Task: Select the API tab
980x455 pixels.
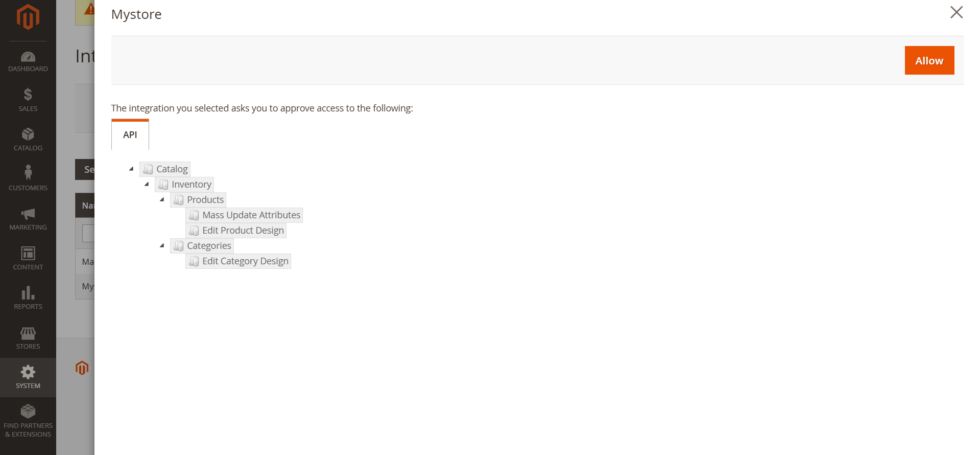Action: pyautogui.click(x=130, y=135)
